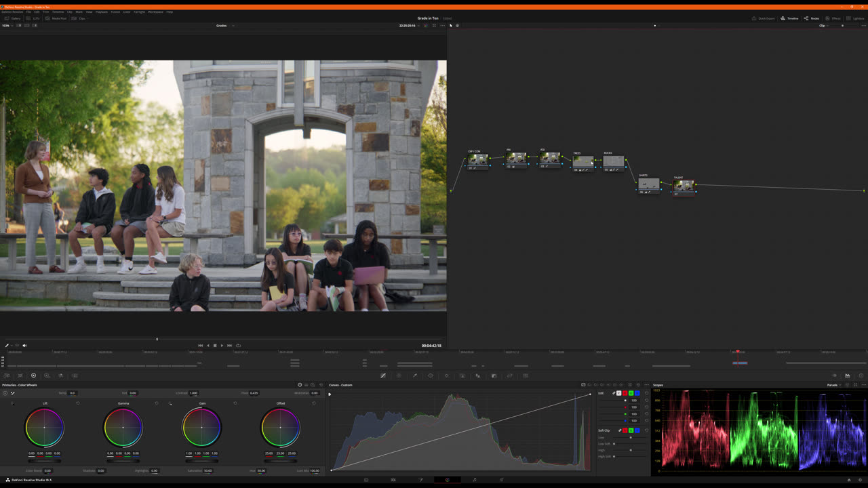
Task: Toggle the Effects panel button
Action: click(833, 18)
